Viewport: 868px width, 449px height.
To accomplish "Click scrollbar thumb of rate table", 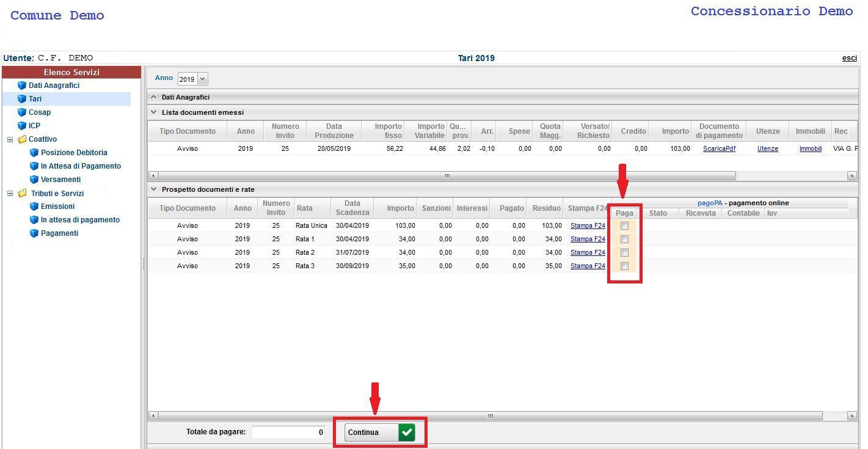I will tap(490, 416).
